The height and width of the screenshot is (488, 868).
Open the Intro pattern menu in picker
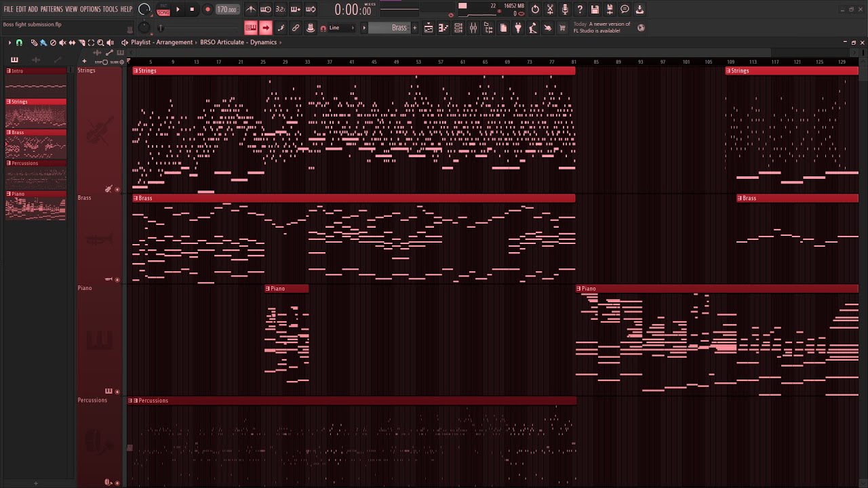(x=9, y=70)
